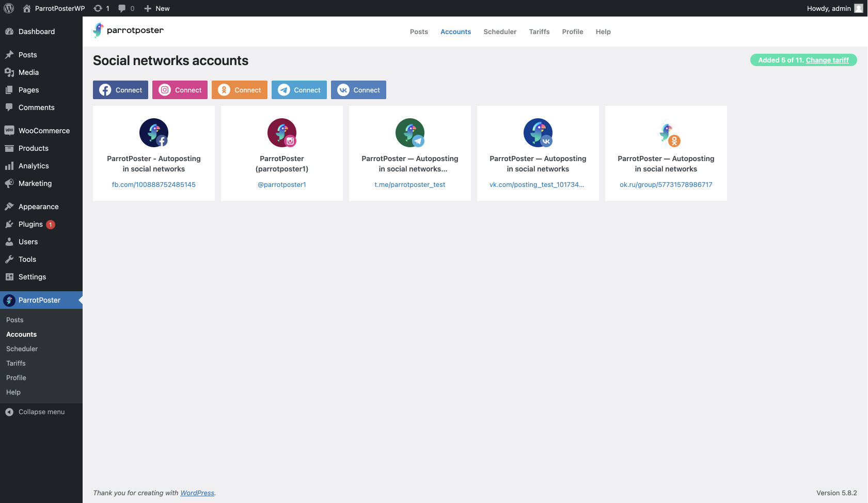
Task: Click the Facebook account avatar thumbnail
Action: 154,133
